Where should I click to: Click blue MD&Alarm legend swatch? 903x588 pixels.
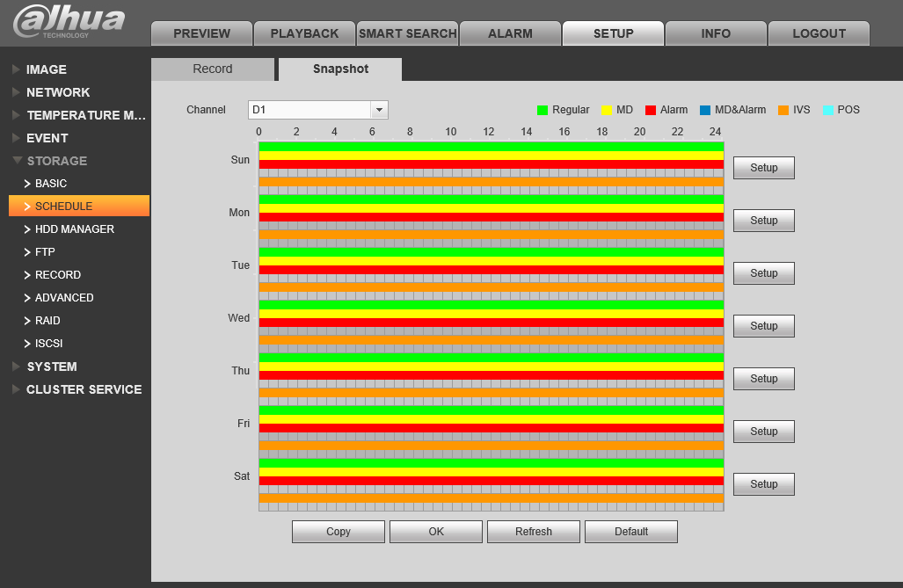(705, 110)
